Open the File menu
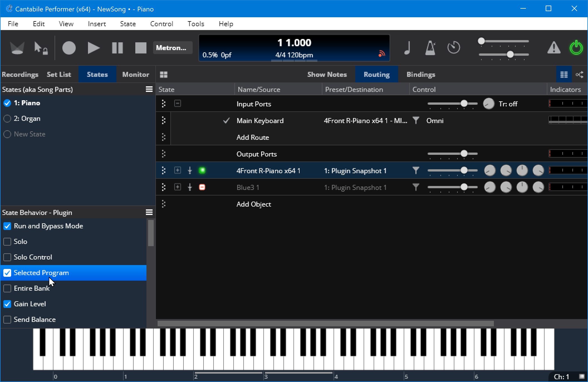This screenshot has width=588, height=382. point(13,24)
